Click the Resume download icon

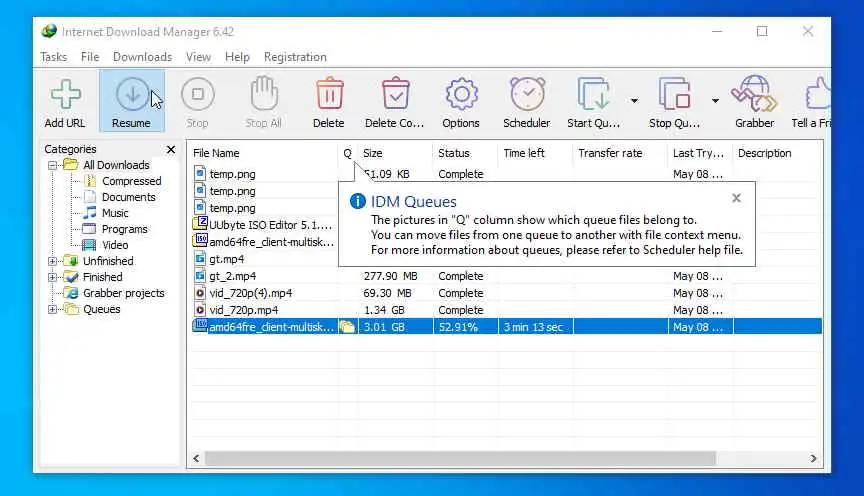[132, 94]
